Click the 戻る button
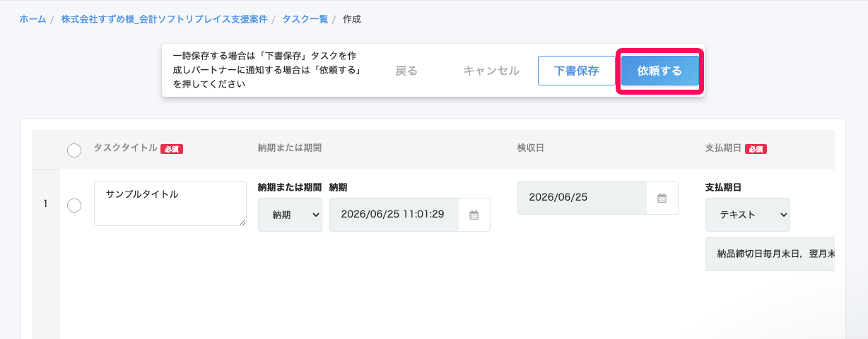 pyautogui.click(x=406, y=71)
